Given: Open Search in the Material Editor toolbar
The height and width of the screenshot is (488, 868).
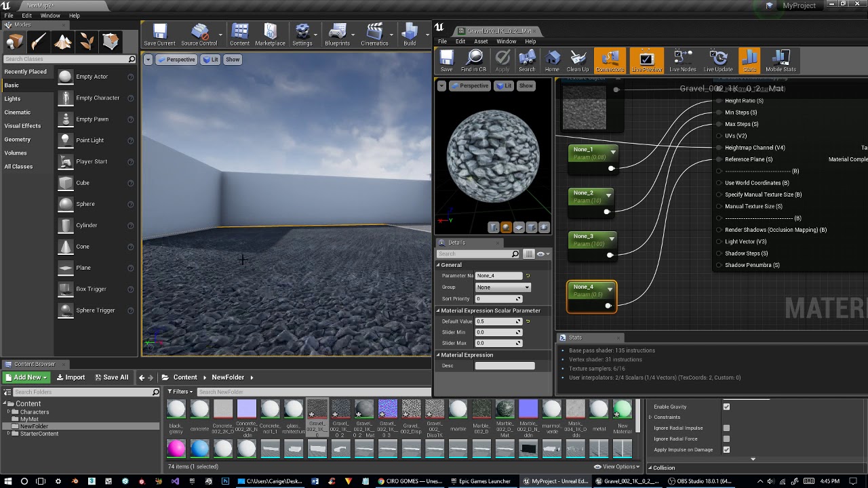Looking at the screenshot, I should pyautogui.click(x=527, y=61).
